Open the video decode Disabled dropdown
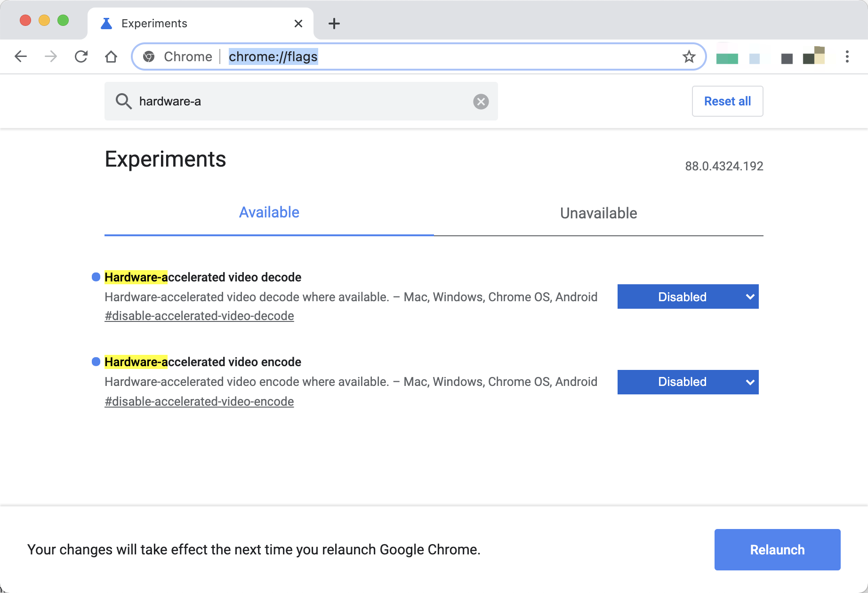The width and height of the screenshot is (868, 593). pyautogui.click(x=688, y=297)
